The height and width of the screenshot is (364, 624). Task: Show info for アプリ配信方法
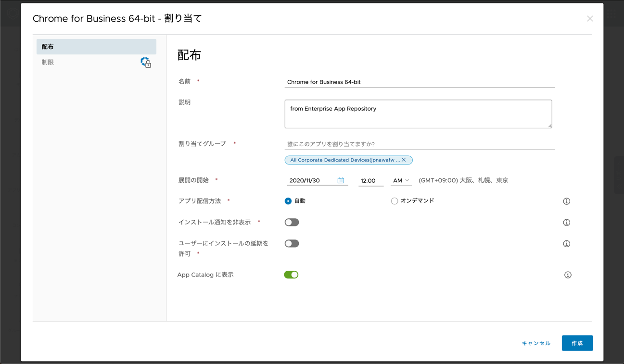click(x=567, y=201)
